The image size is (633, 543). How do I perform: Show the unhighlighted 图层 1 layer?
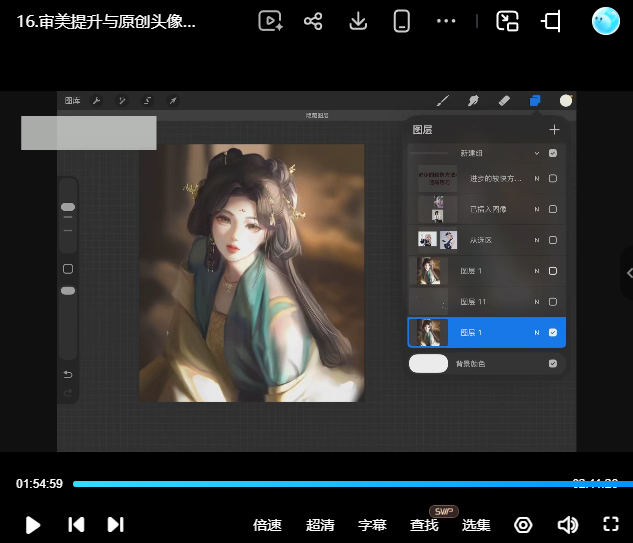point(553,271)
